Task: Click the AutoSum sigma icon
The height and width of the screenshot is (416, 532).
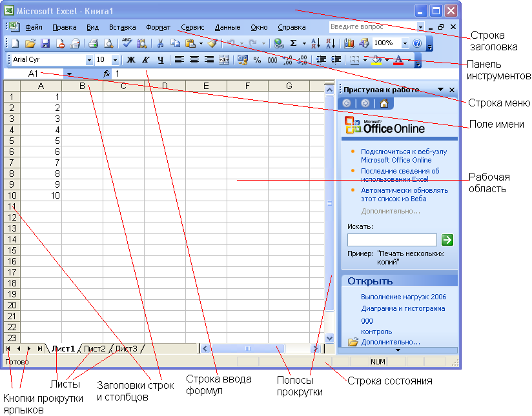Action: point(294,43)
